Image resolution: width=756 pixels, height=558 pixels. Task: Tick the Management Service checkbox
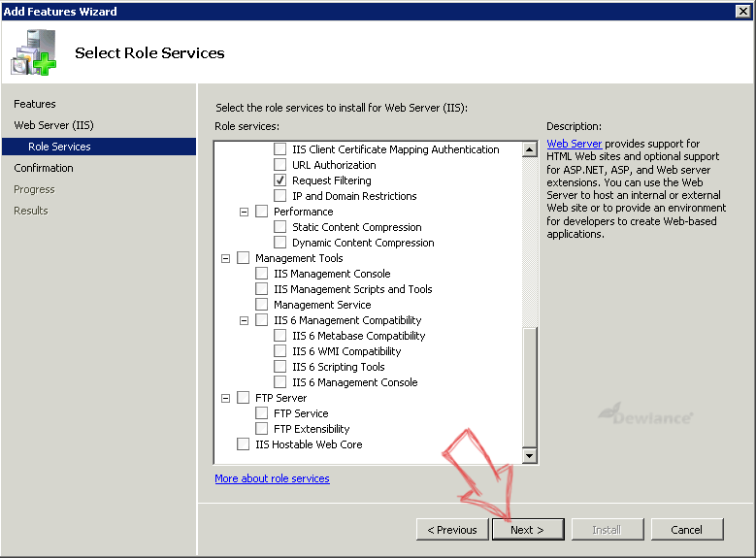point(261,305)
